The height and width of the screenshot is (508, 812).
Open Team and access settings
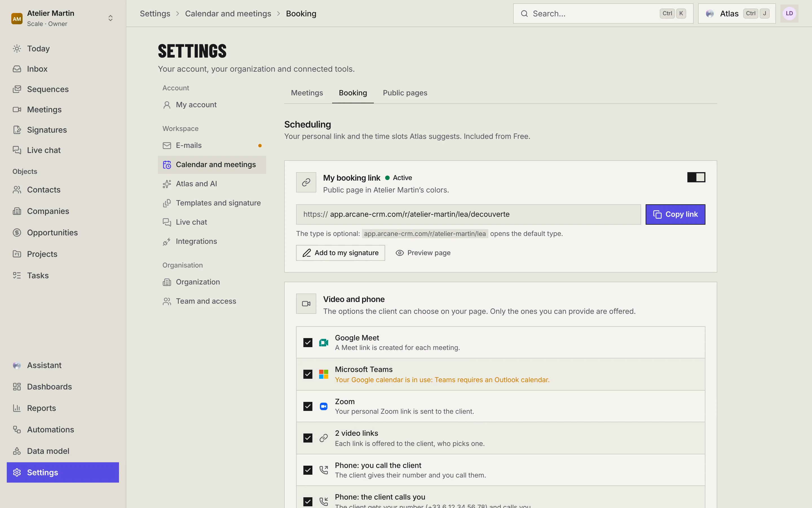coord(212,301)
